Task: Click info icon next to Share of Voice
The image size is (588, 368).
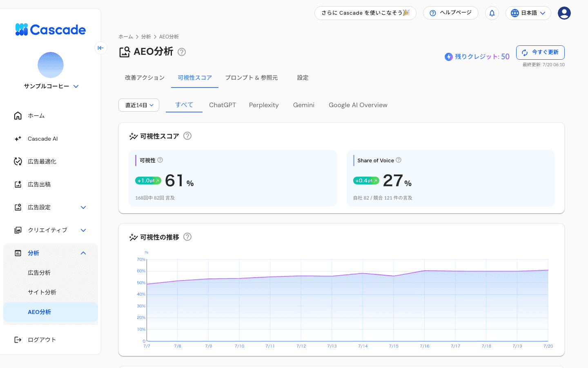Action: [399, 160]
